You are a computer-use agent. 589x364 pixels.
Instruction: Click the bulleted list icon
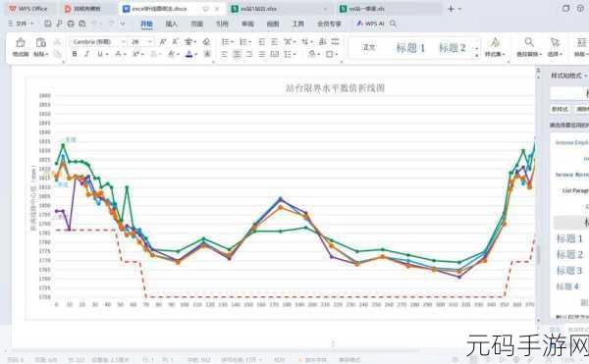(x=226, y=41)
